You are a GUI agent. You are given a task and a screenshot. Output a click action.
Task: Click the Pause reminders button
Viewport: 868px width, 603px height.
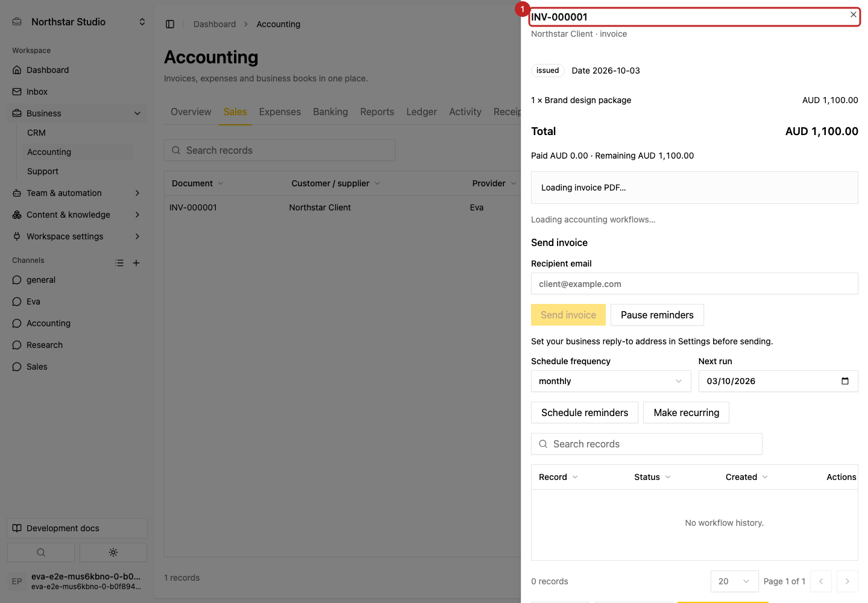pos(657,315)
